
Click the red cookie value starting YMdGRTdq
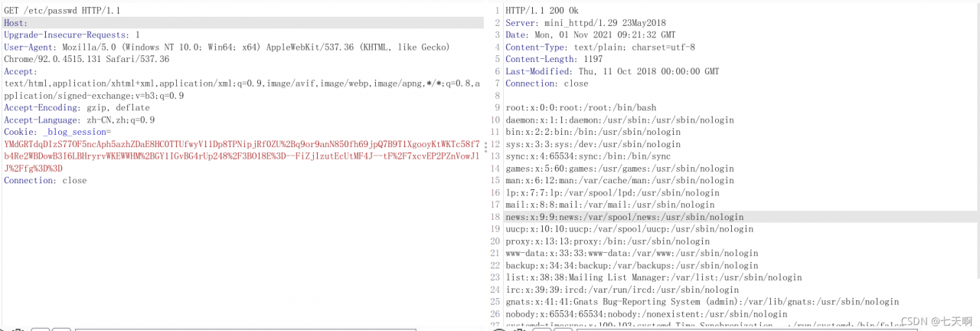pyautogui.click(x=242, y=144)
